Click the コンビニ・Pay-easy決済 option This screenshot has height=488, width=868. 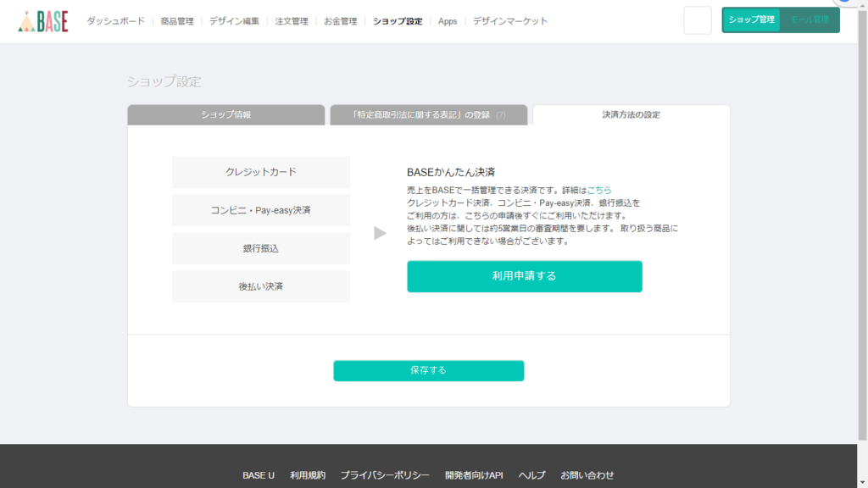tap(261, 210)
